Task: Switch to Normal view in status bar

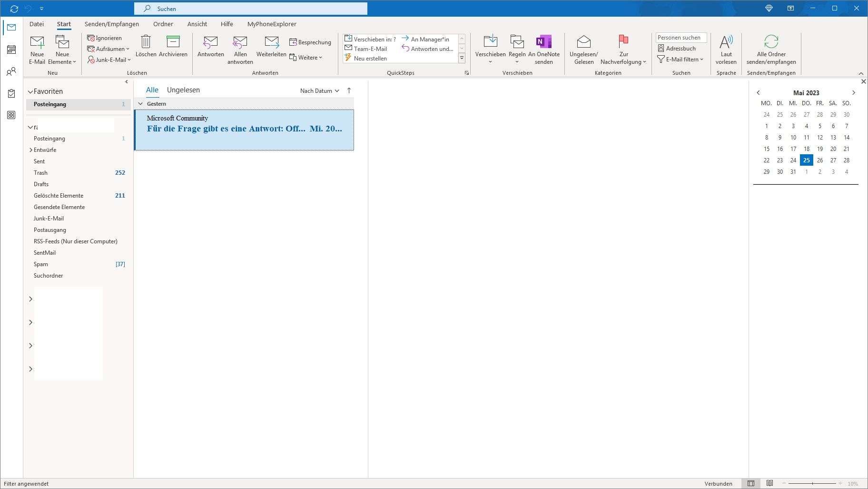Action: [x=751, y=484]
